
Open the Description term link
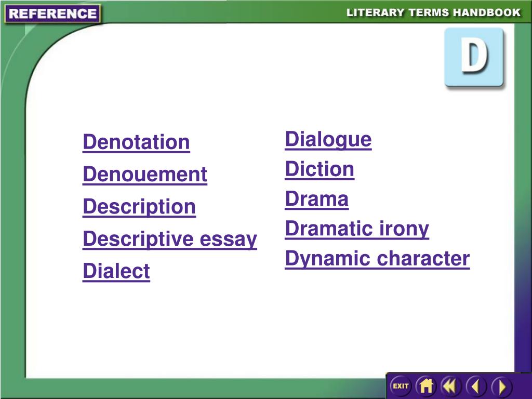coord(139,207)
